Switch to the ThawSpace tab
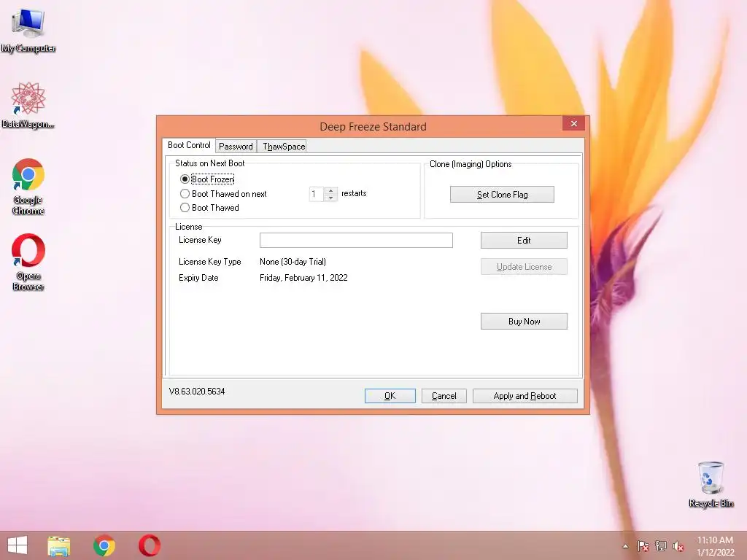Viewport: 747px width, 560px height. point(284,146)
